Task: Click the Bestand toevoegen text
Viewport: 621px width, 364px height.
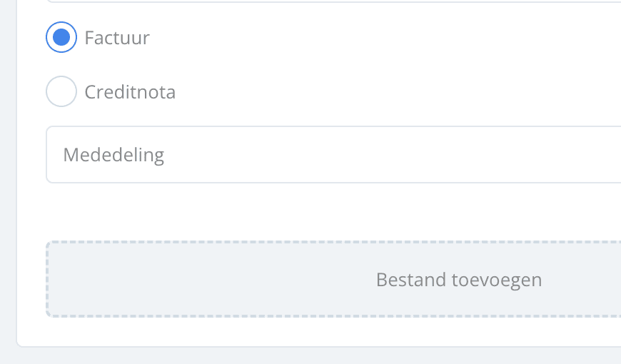Action: pyautogui.click(x=459, y=279)
